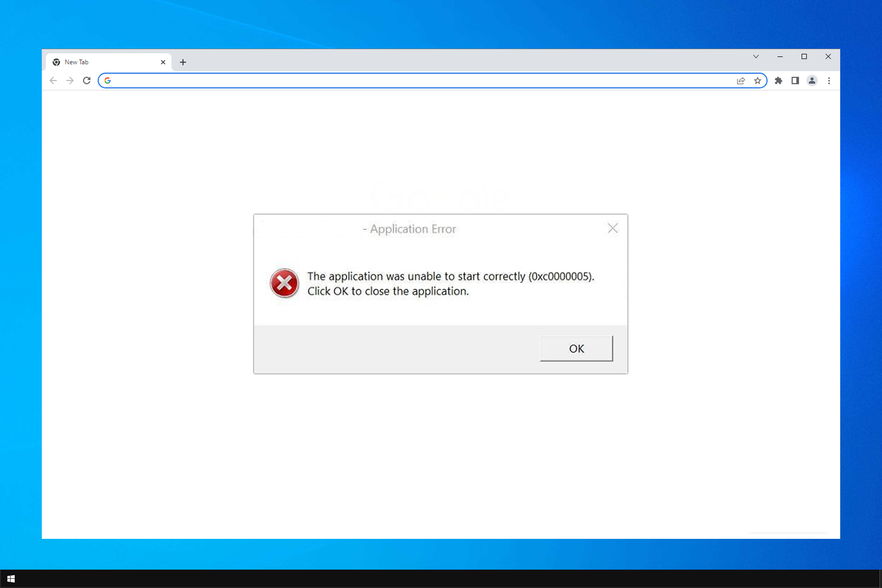Screen dimensions: 882x588
Task: Close the Application Error dialog
Action: pyautogui.click(x=613, y=228)
